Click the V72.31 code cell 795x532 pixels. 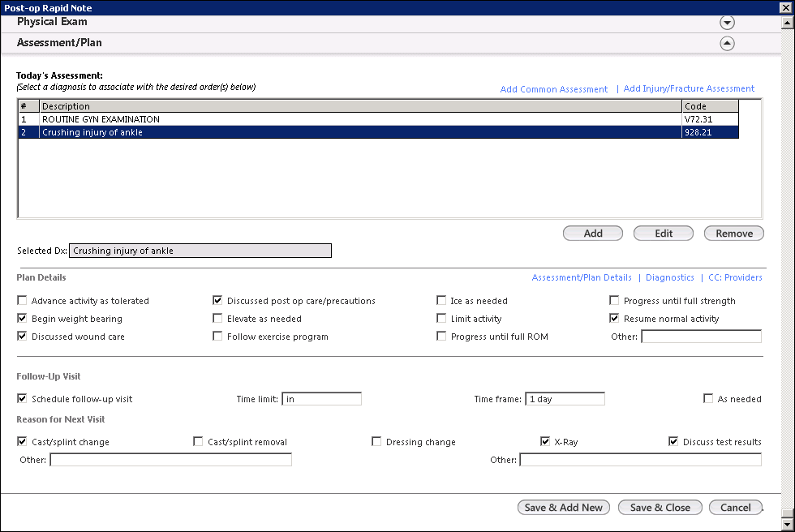(x=710, y=119)
